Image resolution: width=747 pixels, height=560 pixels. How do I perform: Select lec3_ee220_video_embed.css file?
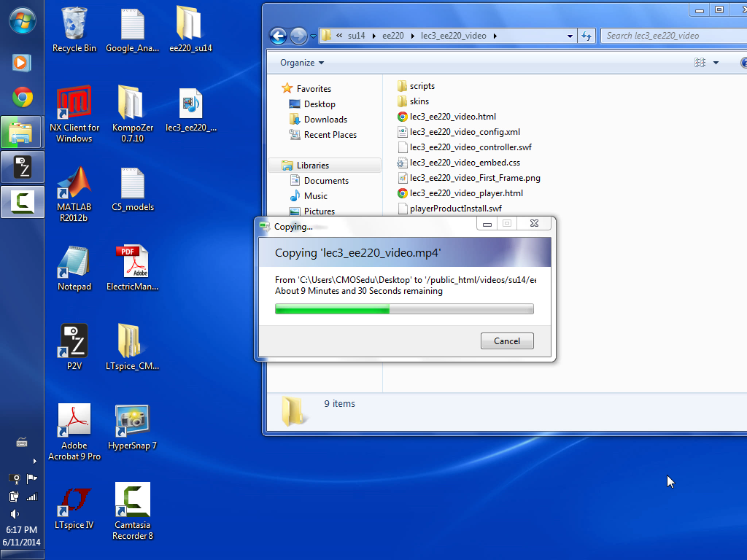click(x=458, y=163)
